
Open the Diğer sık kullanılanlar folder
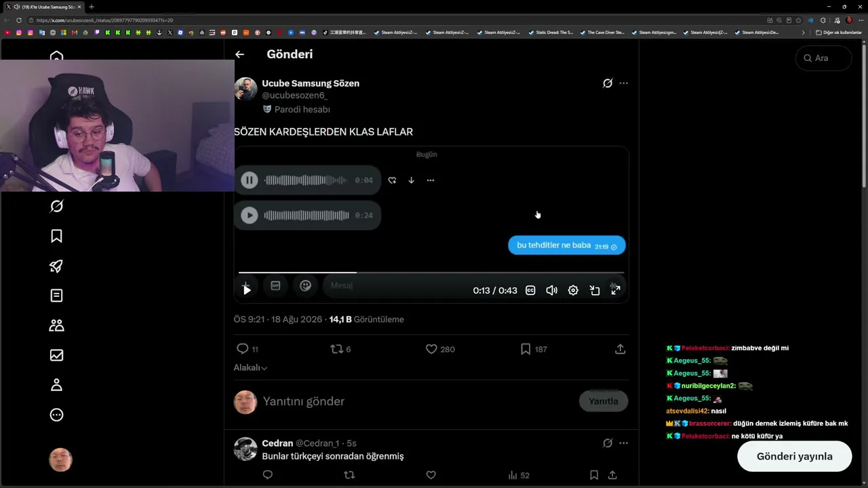pos(839,33)
